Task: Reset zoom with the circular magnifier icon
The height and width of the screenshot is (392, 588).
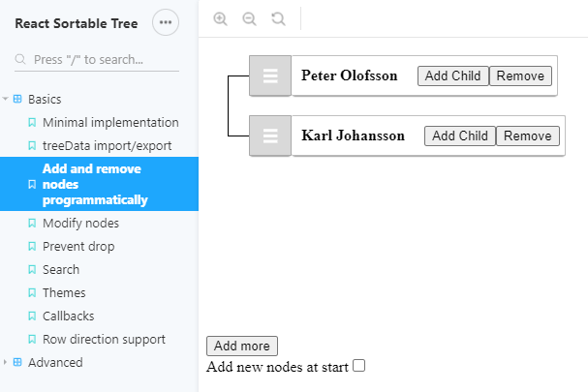Action: click(278, 18)
